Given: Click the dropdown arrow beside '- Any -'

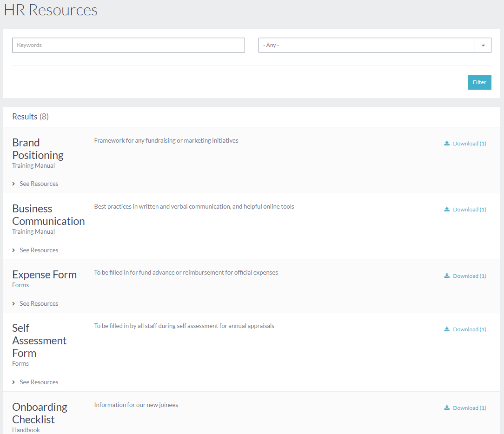Looking at the screenshot, I should point(483,45).
